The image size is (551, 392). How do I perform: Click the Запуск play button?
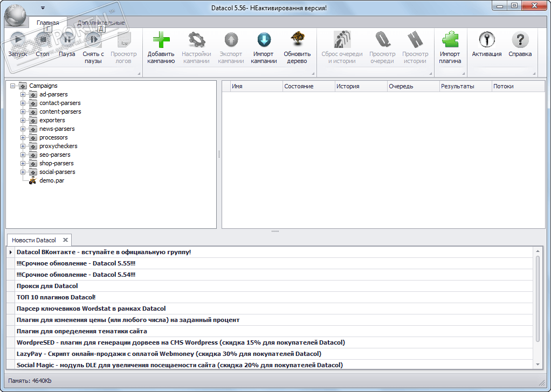point(18,40)
